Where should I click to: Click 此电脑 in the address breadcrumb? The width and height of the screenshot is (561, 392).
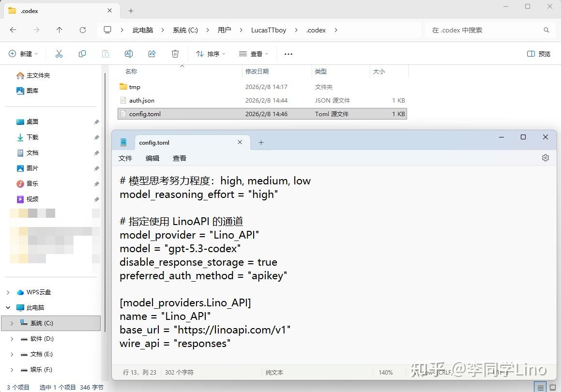tap(143, 30)
